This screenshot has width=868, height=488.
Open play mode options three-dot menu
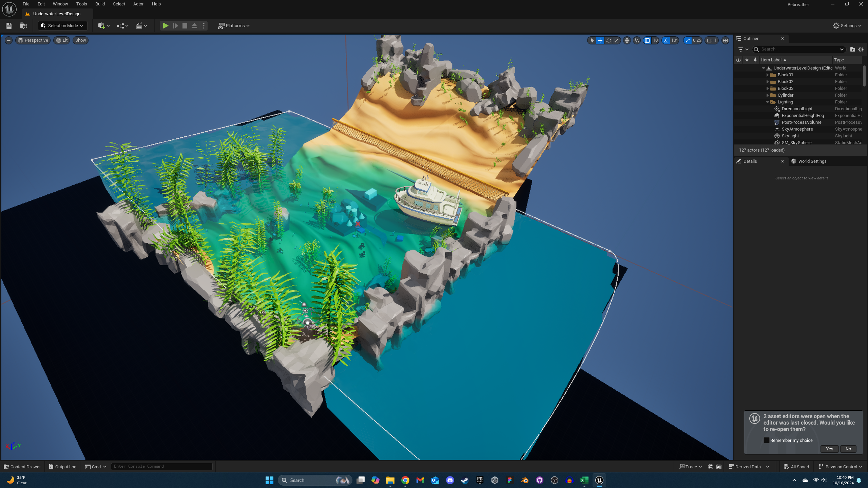[204, 26]
